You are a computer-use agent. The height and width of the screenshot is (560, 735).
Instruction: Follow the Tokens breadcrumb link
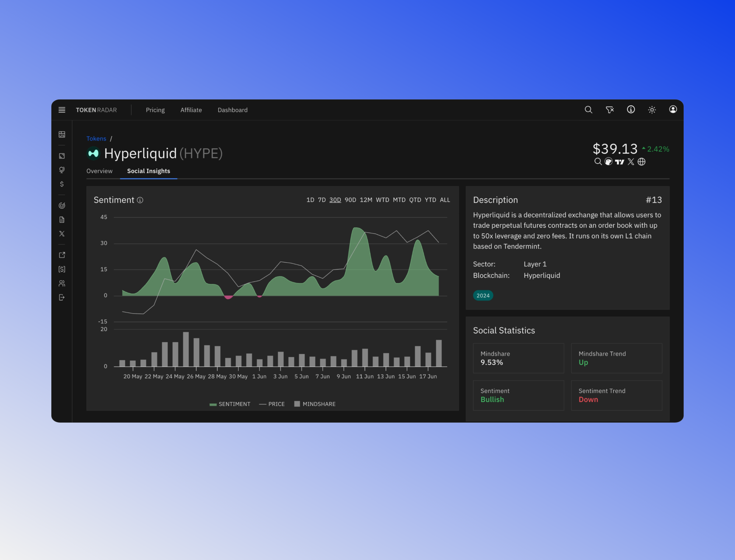96,138
